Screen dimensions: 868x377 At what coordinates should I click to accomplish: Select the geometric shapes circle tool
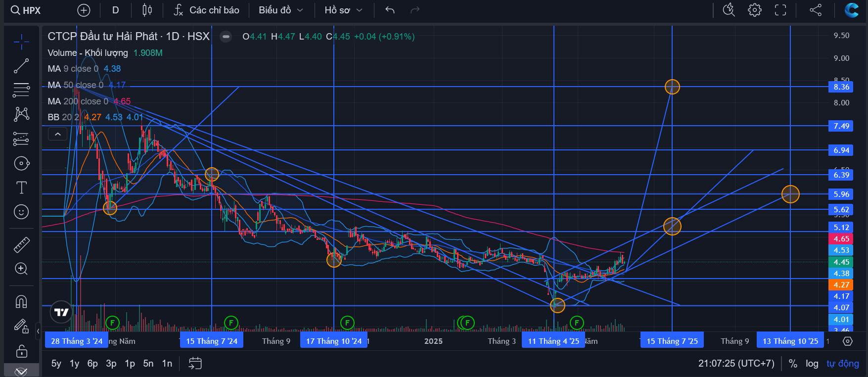21,163
